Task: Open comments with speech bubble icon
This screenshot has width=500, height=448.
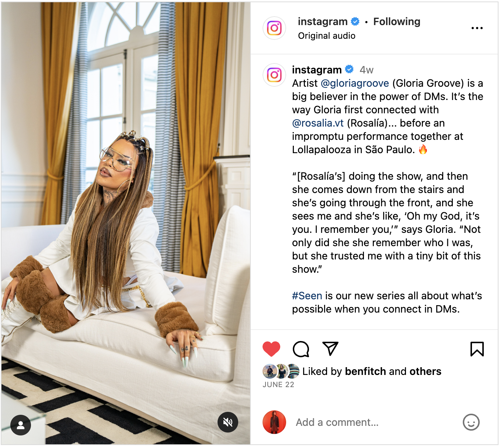Action: (301, 349)
